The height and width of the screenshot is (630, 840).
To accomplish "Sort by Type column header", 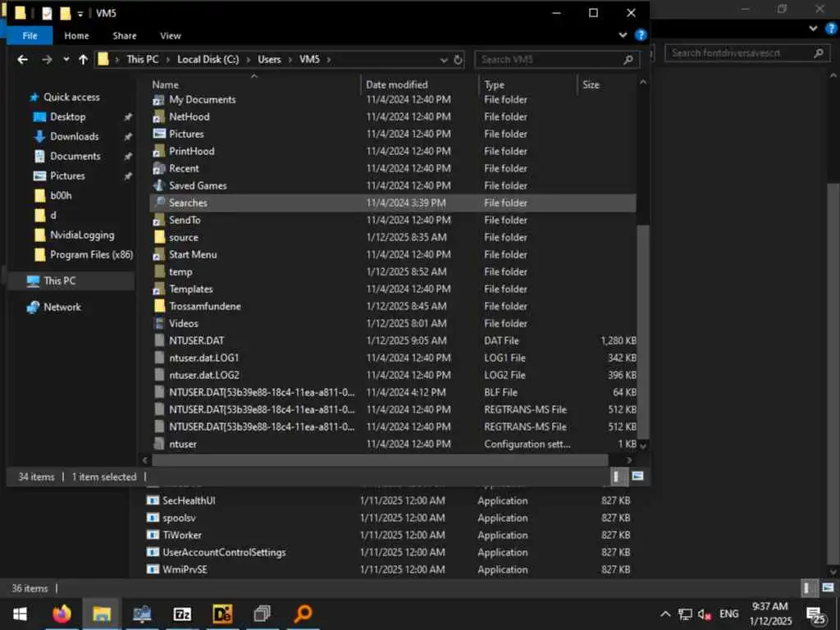I will click(x=494, y=84).
